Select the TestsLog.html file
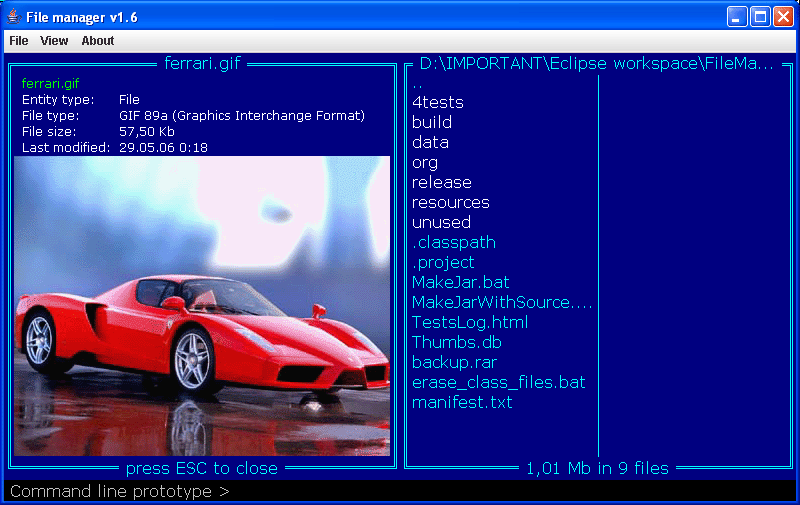This screenshot has width=800, height=505. coord(470,322)
